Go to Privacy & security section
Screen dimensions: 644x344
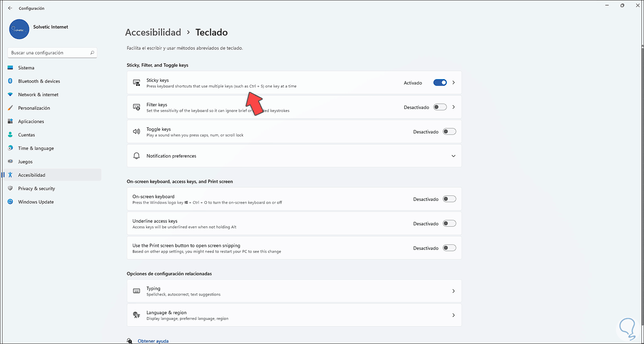(x=36, y=189)
